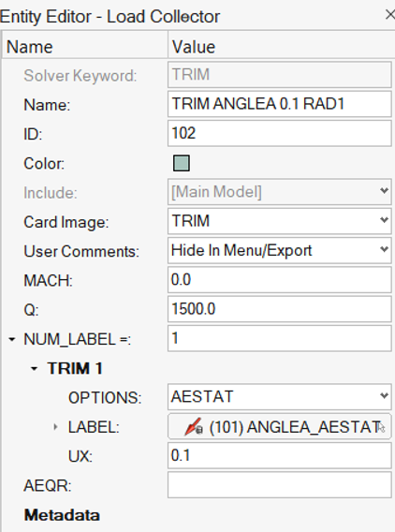This screenshot has width=395, height=532.
Task: Open the Include Main Model dropdown
Action: [280, 192]
